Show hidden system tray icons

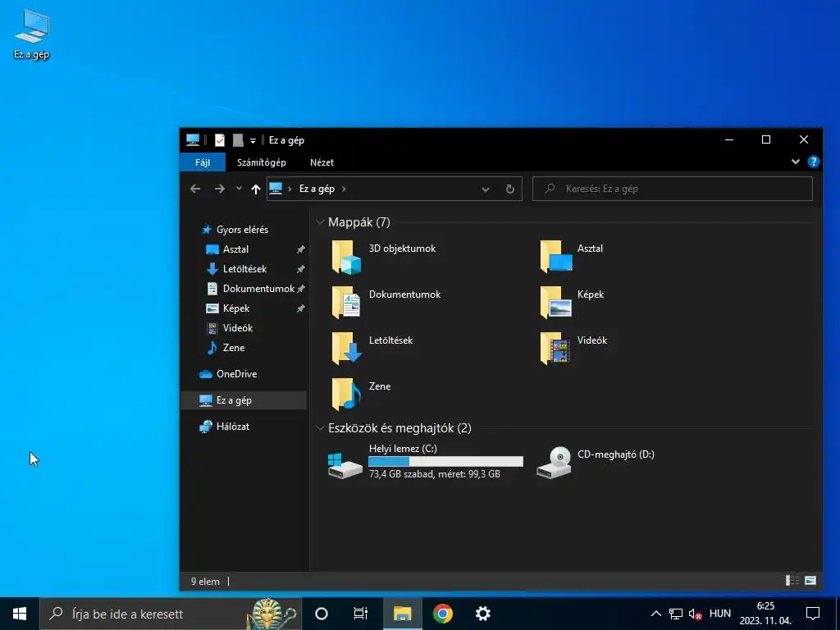655,614
